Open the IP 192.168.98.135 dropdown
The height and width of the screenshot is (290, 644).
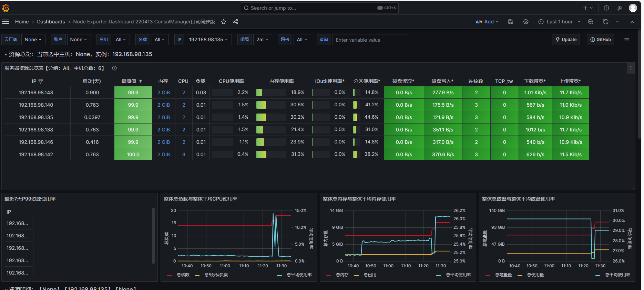pyautogui.click(x=208, y=40)
